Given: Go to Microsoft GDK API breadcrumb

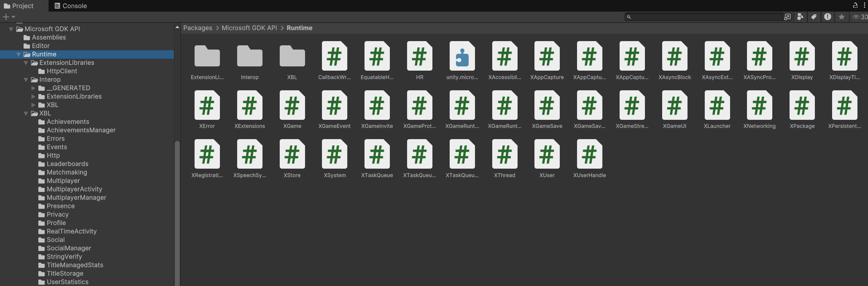Looking at the screenshot, I should pyautogui.click(x=249, y=28).
